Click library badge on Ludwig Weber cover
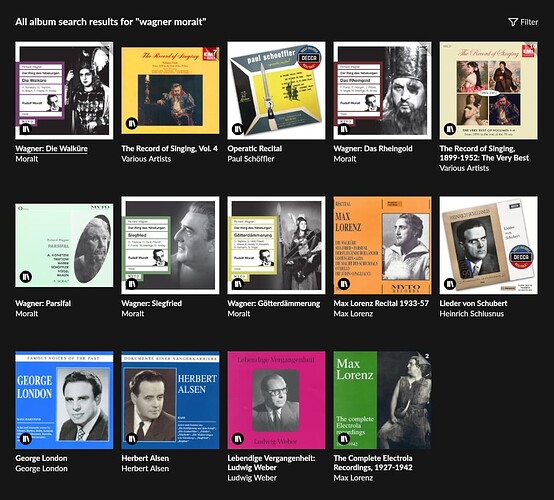Viewport: 554px width, 500px height. (237, 438)
